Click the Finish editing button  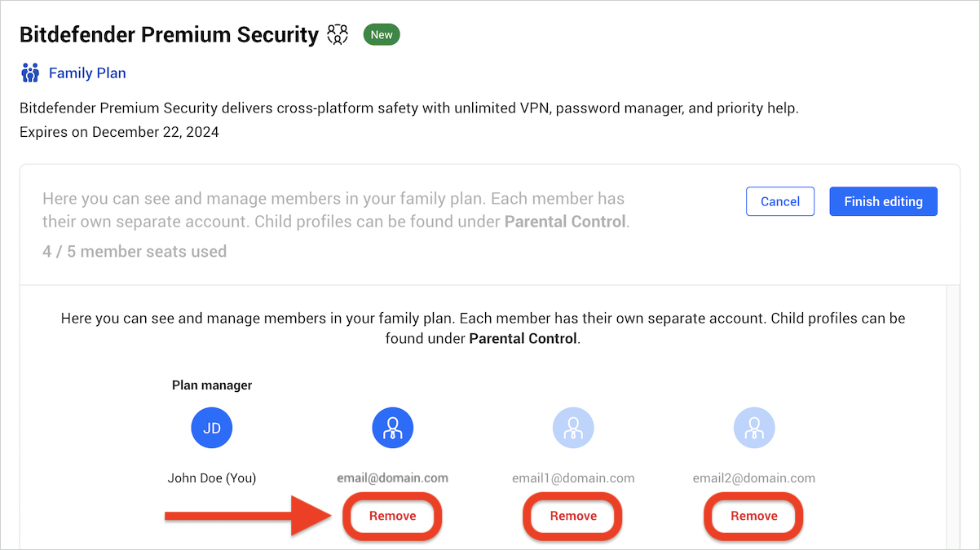(884, 201)
